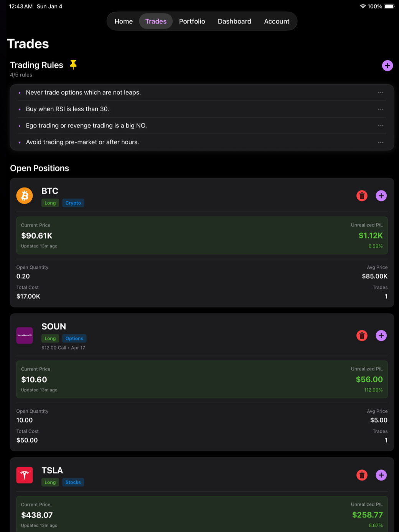Delete the BTC position
The width and height of the screenshot is (399, 532).
coord(362,196)
